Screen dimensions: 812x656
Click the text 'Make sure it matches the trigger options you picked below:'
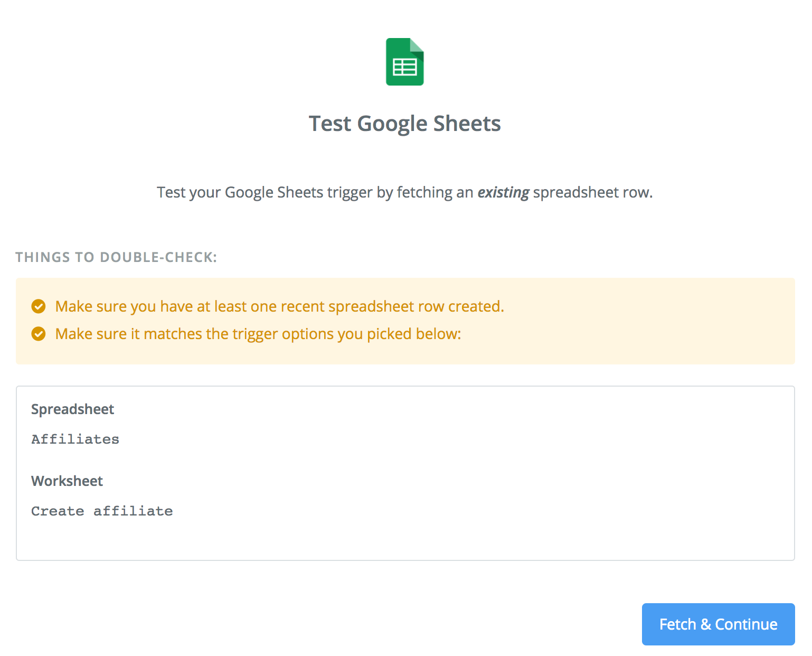(x=258, y=334)
